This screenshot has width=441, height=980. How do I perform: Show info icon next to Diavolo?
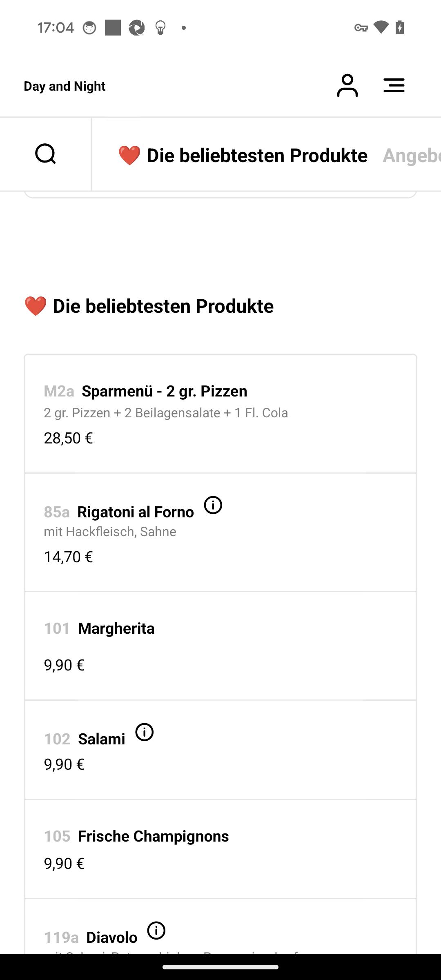tap(156, 931)
